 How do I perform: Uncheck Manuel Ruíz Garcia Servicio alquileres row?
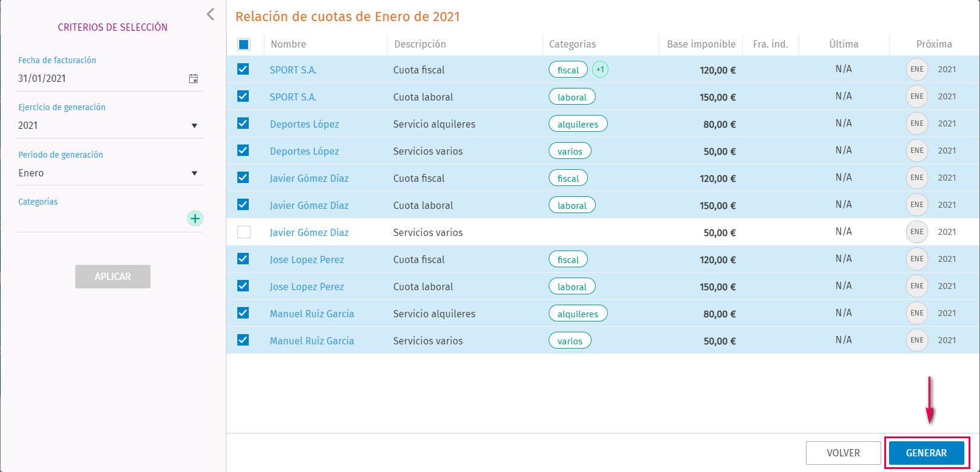pyautogui.click(x=243, y=313)
